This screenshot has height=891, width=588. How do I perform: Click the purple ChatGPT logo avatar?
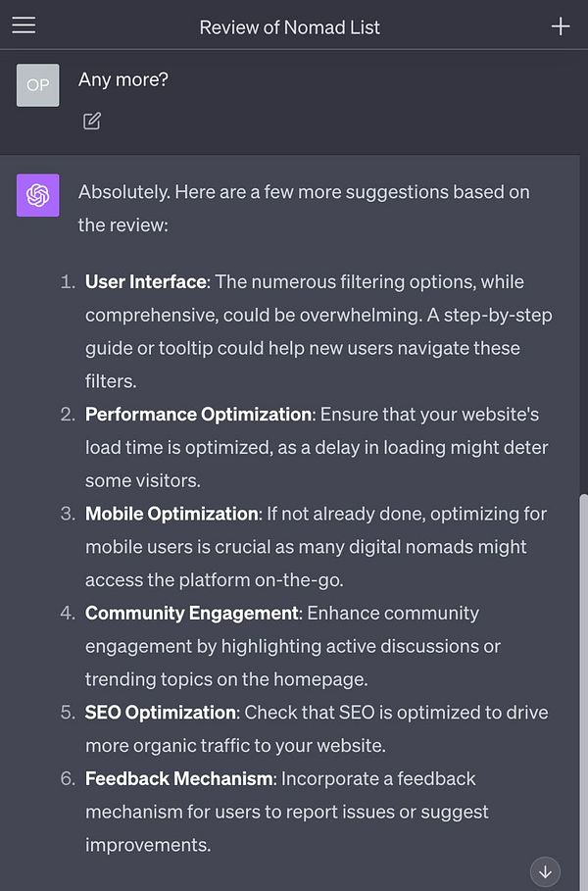(37, 195)
